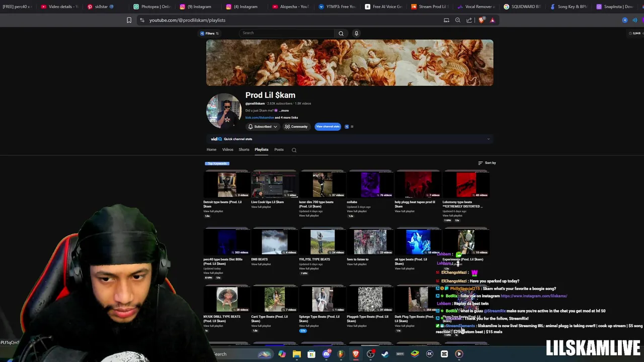Open the kick.com/lilskamlive link
The width and height of the screenshot is (644, 362).
(260, 118)
